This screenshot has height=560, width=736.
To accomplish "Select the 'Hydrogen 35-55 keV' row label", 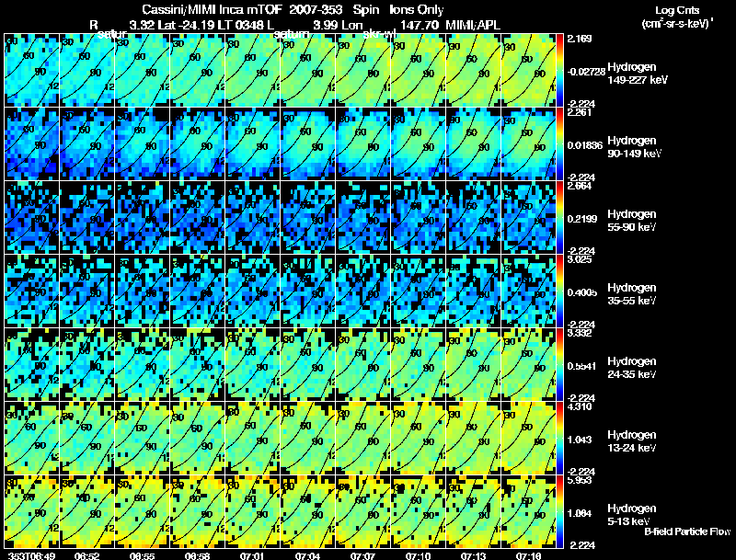I will click(x=632, y=294).
